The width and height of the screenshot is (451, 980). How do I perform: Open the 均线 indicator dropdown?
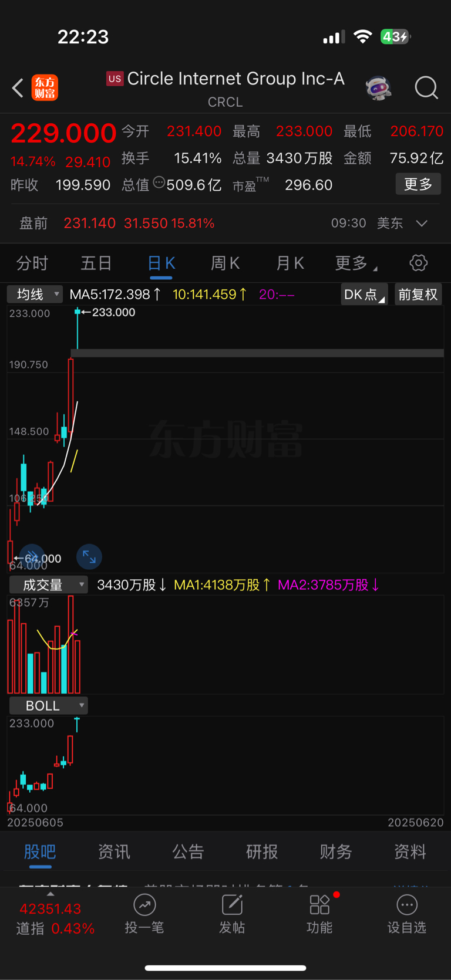(x=35, y=294)
